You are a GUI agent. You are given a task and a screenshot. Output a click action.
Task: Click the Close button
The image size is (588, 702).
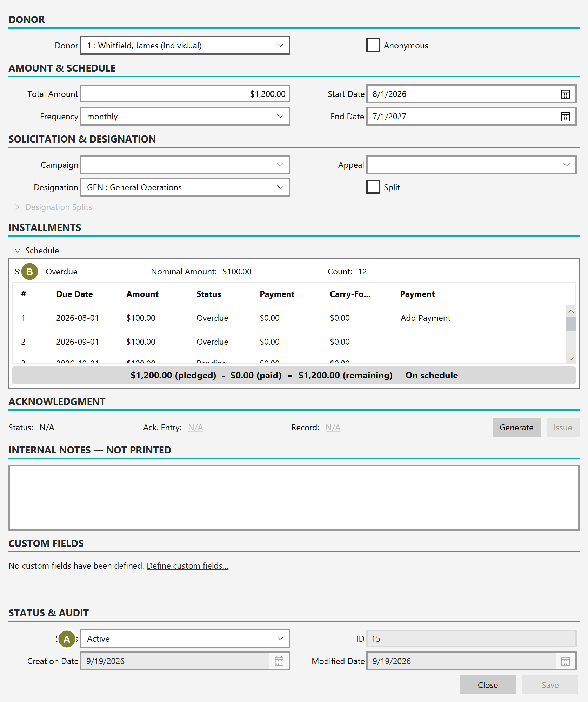click(x=488, y=685)
